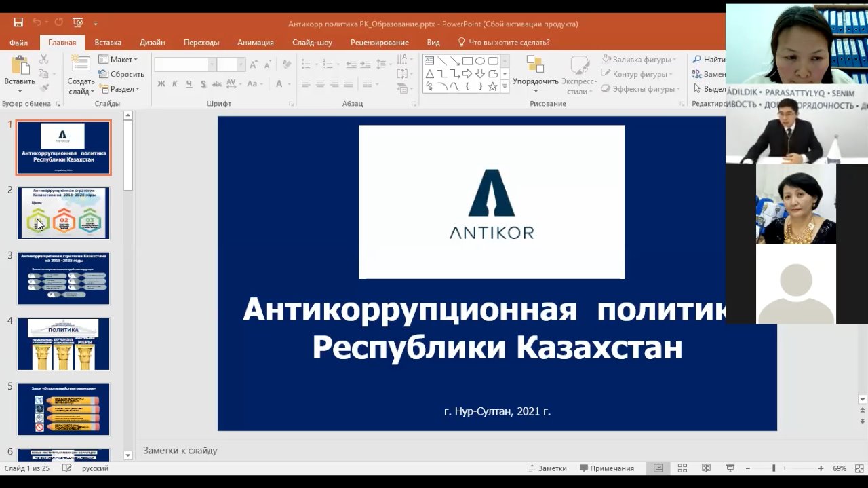Switch to Reading view icon

click(706, 468)
